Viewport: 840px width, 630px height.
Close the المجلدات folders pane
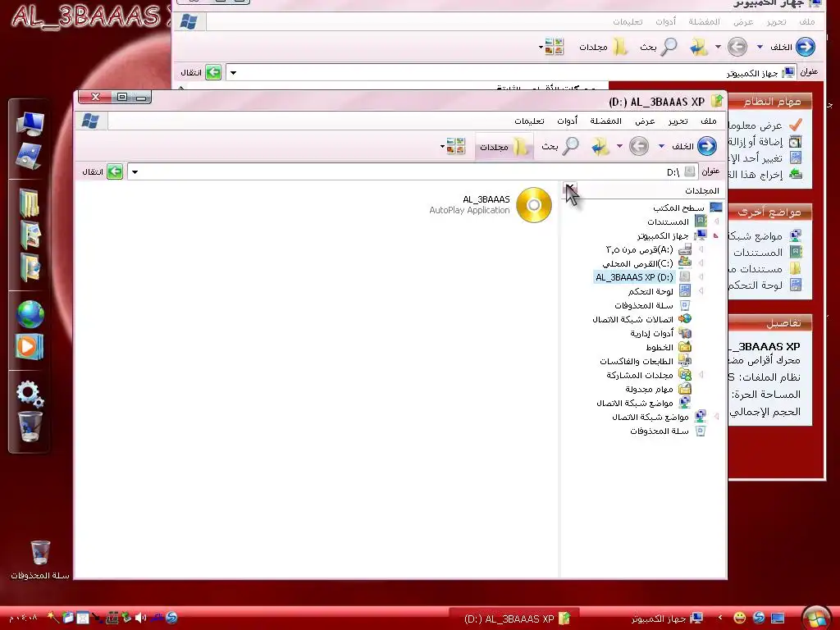[569, 188]
